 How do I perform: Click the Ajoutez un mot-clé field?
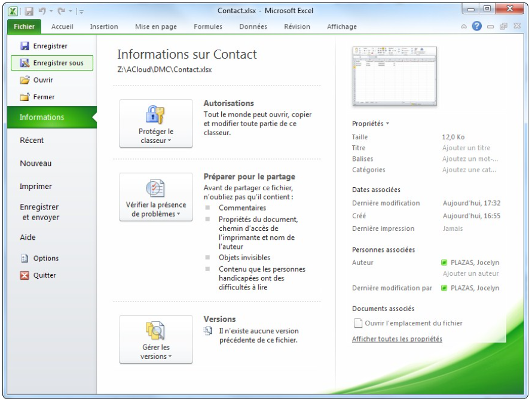coord(470,159)
